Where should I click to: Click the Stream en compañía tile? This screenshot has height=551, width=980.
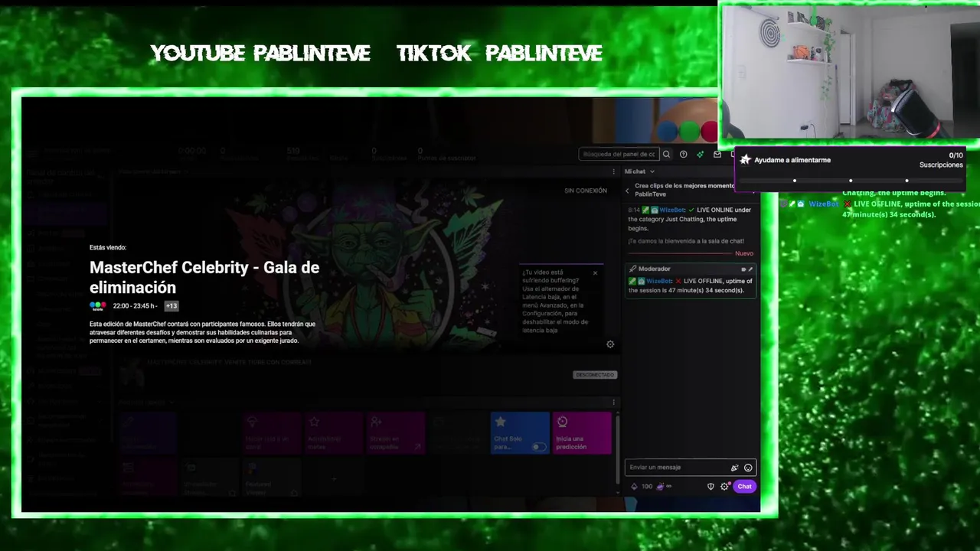tap(396, 433)
